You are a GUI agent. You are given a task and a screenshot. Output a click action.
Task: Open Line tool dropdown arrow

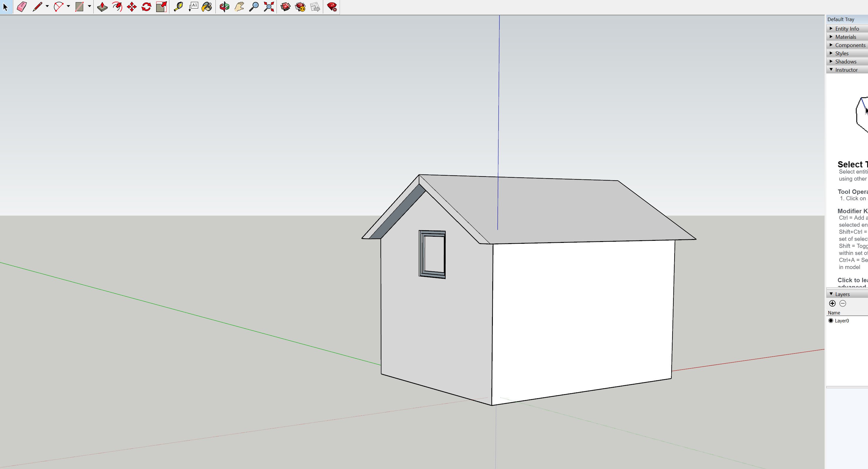pyautogui.click(x=47, y=6)
